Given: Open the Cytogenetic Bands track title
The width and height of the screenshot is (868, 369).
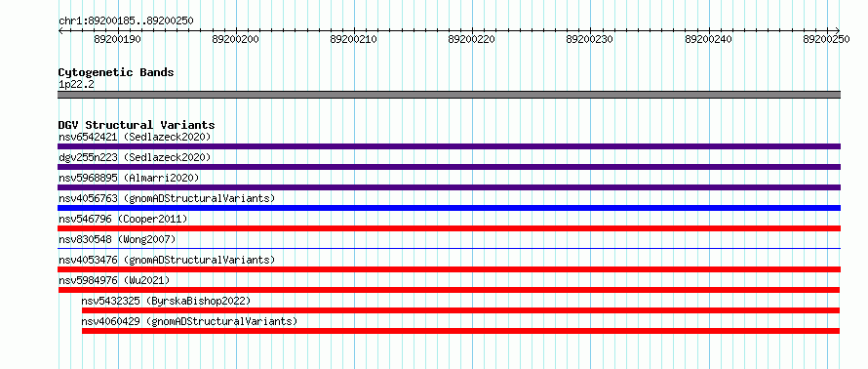Looking at the screenshot, I should coord(116,72).
